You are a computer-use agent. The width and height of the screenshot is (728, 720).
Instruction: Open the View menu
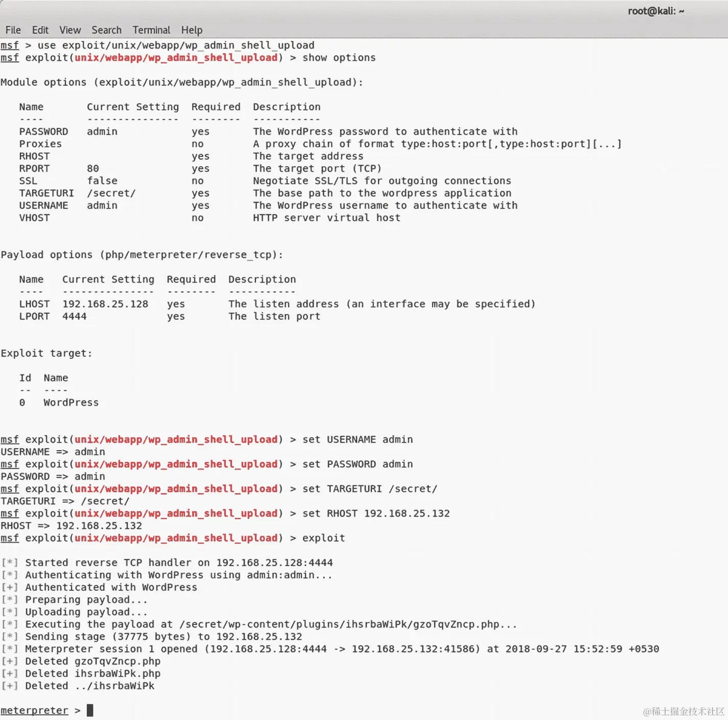[70, 30]
